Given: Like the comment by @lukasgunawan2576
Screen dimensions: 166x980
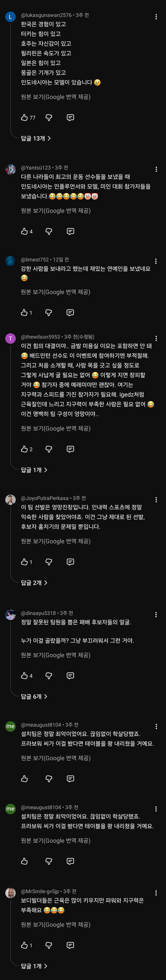Looking at the screenshot, I should click(x=24, y=118).
